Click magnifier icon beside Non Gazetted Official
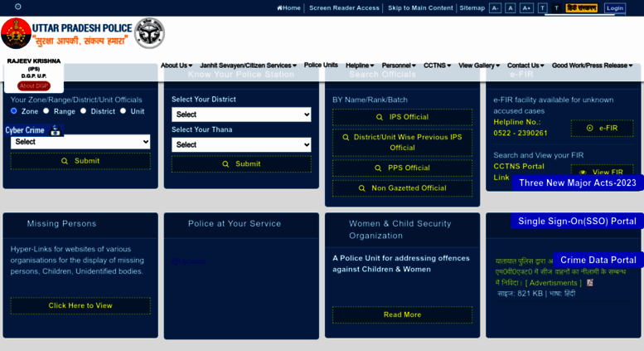 (x=362, y=188)
